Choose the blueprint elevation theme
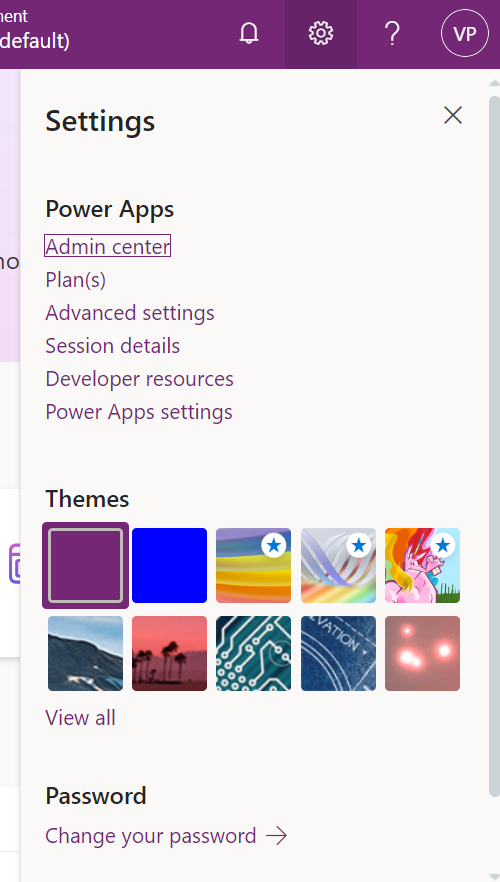The image size is (500, 882). (338, 653)
